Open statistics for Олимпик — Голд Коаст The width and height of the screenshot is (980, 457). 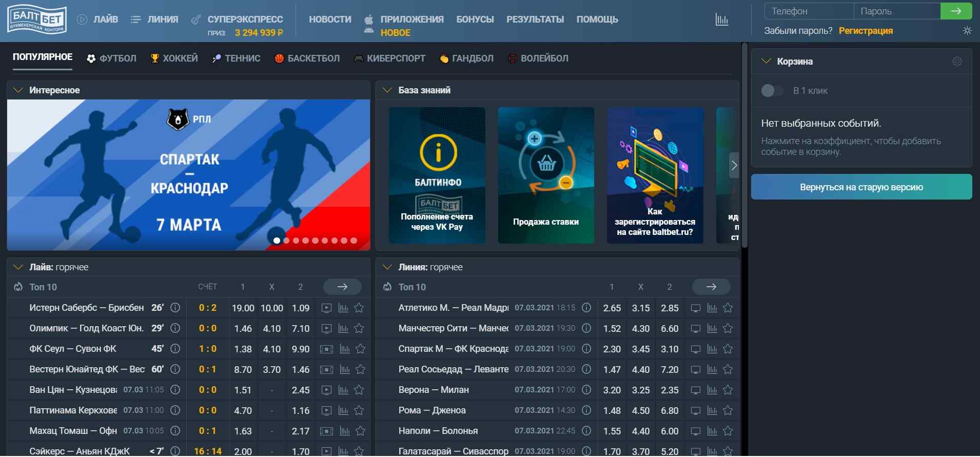pyautogui.click(x=343, y=329)
